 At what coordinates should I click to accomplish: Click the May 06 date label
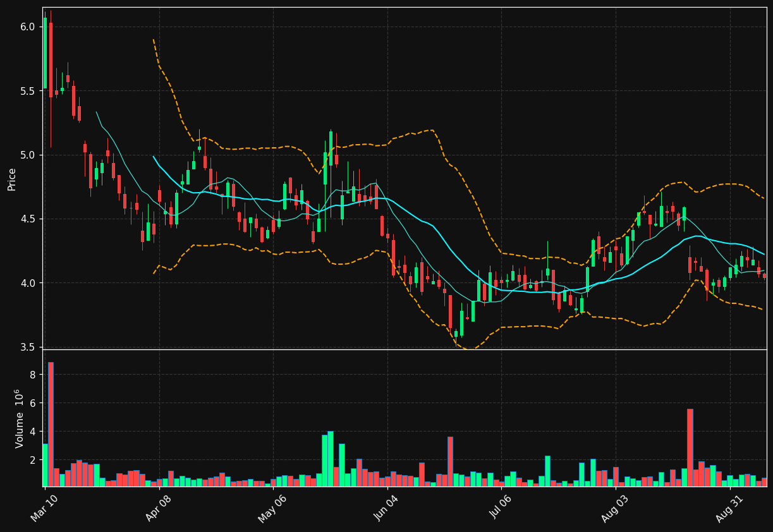click(272, 507)
